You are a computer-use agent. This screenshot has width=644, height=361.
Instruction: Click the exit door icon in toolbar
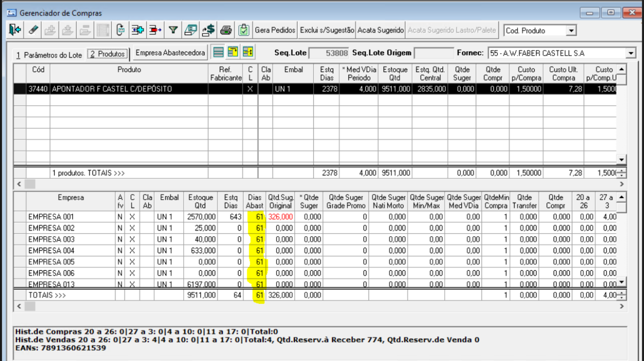pos(14,30)
